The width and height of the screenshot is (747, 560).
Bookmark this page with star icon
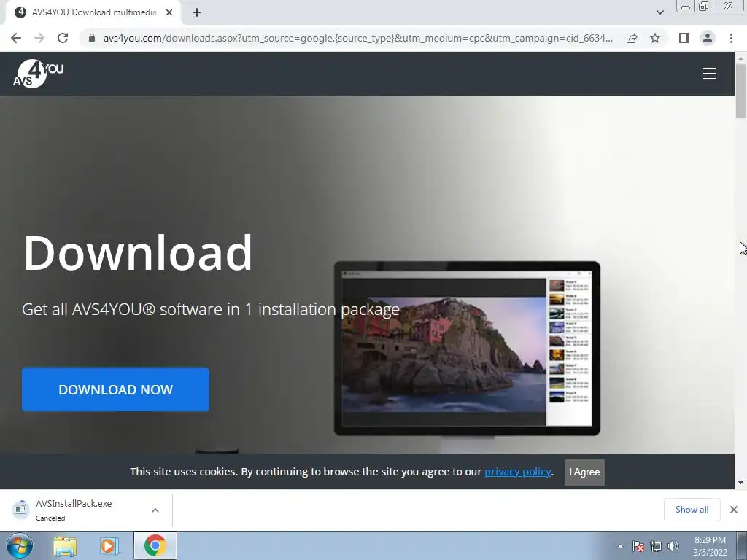655,38
